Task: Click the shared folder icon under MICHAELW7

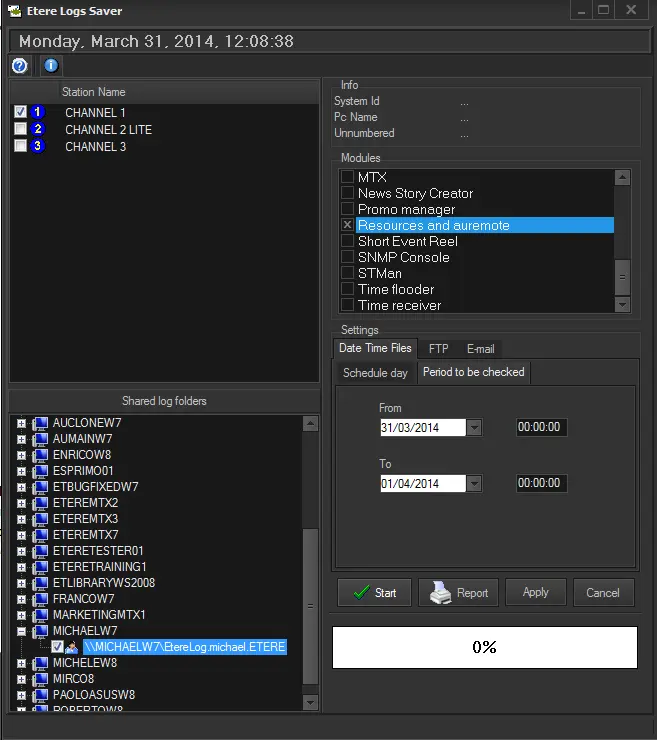Action: pyautogui.click(x=72, y=647)
